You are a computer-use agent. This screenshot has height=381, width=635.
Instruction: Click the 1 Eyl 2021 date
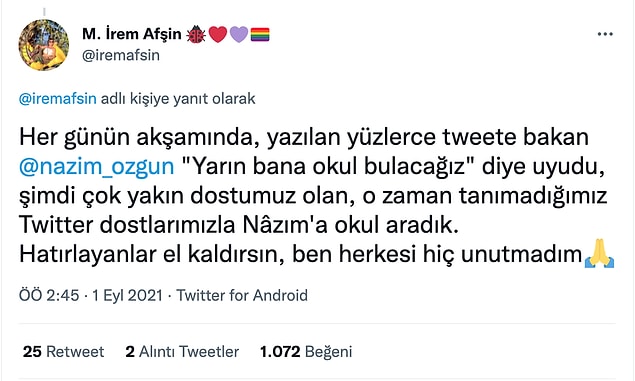pyautogui.click(x=127, y=295)
